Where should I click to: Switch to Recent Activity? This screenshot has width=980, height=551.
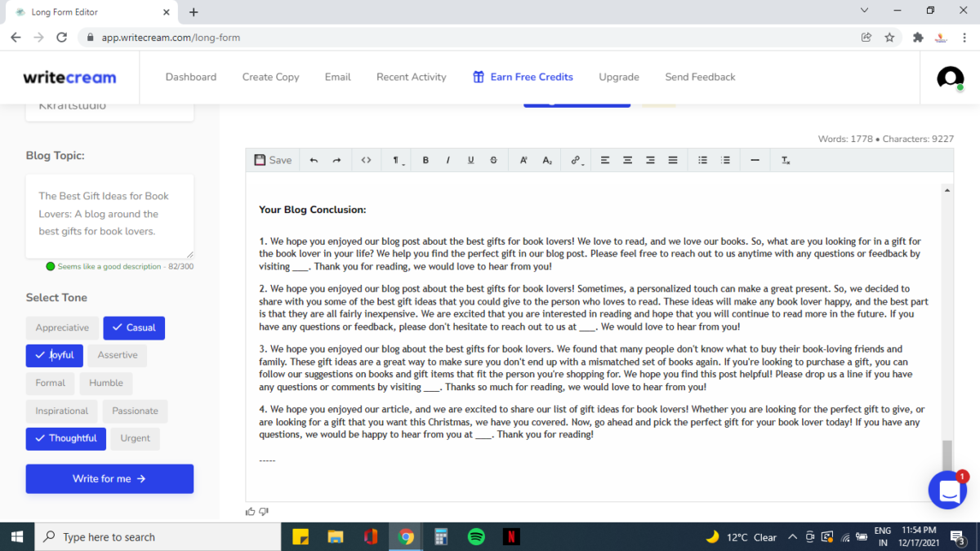pyautogui.click(x=411, y=77)
